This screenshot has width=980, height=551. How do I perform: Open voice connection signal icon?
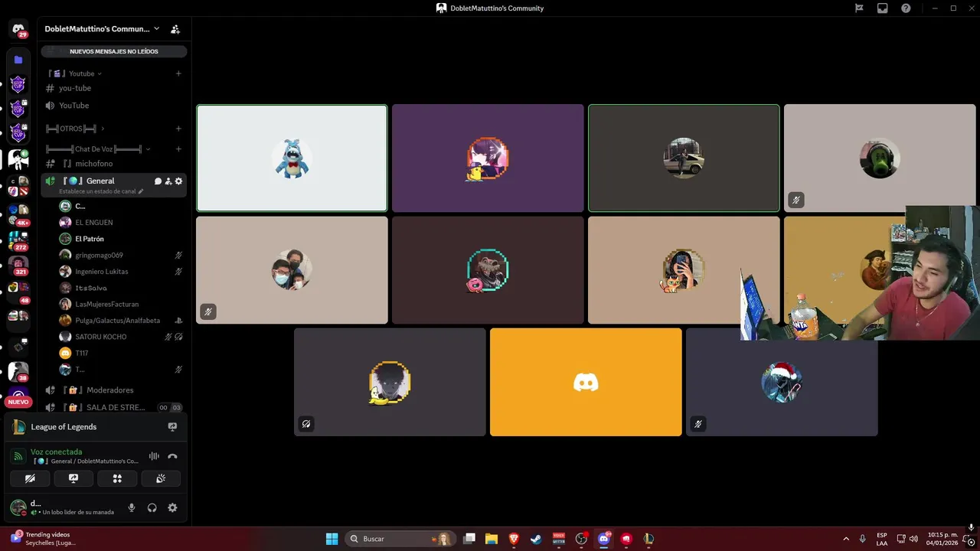coord(18,457)
